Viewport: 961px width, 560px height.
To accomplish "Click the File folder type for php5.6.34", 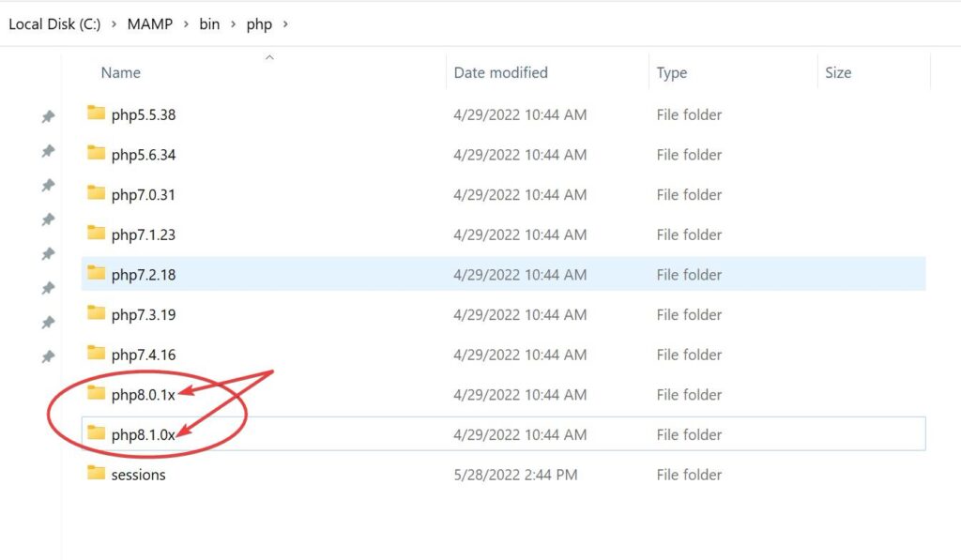I will pyautogui.click(x=689, y=155).
